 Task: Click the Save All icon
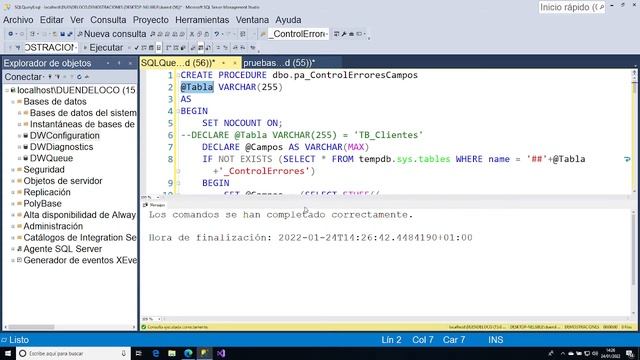(70, 34)
